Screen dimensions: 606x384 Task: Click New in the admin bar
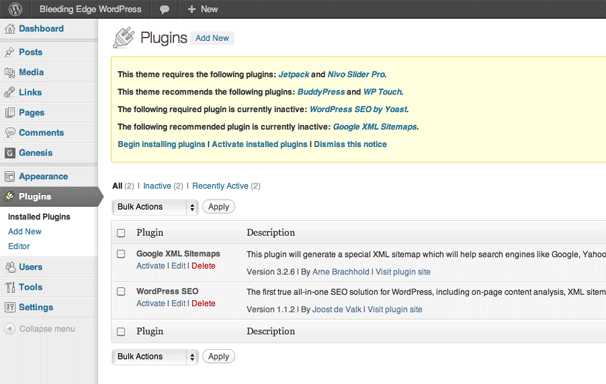[x=209, y=9]
